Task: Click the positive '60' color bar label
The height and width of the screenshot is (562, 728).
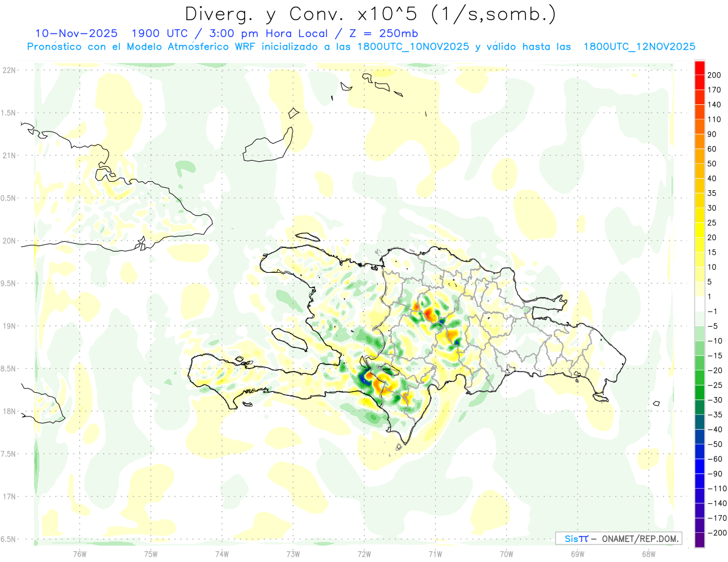Action: click(712, 149)
